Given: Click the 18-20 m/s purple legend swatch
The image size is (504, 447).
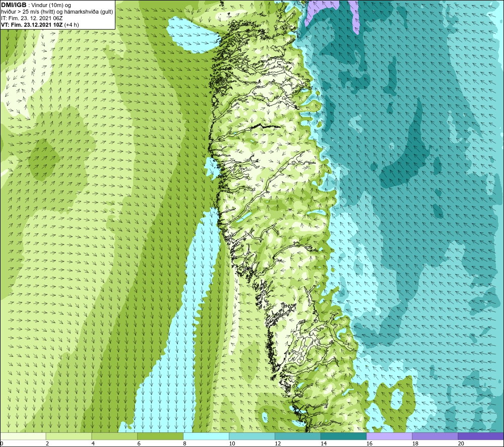Looking at the screenshot, I should (435, 436).
